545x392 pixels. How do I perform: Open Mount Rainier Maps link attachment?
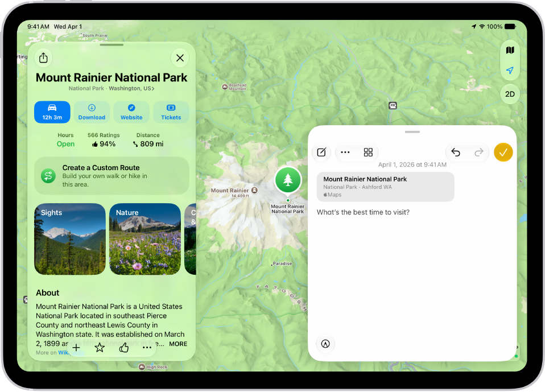tap(386, 187)
